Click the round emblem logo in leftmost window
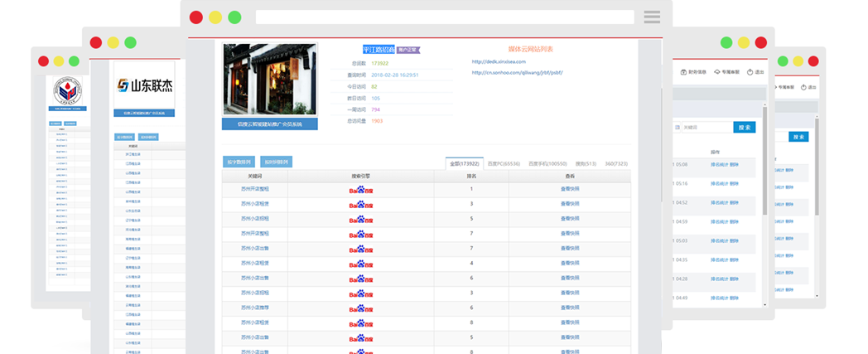 tap(67, 91)
